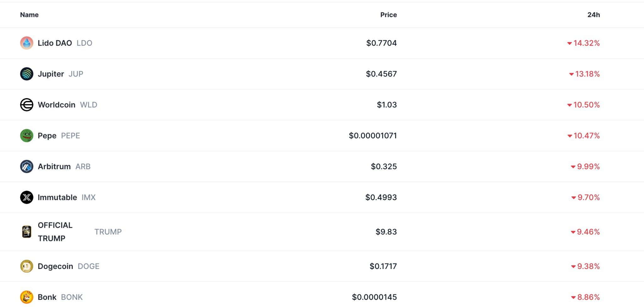Open the Worldcoin name link
This screenshot has width=644, height=307.
tap(57, 105)
